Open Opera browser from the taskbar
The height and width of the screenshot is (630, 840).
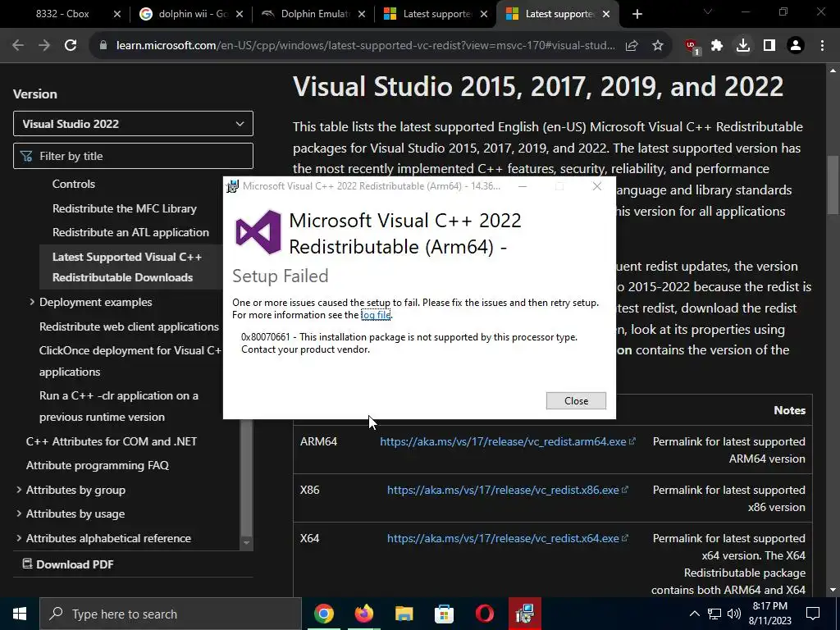point(484,614)
